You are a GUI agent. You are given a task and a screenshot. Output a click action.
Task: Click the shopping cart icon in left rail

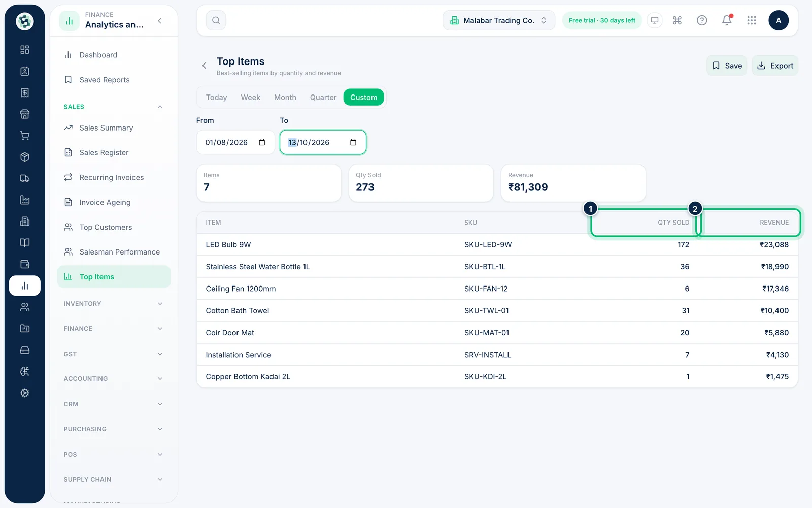24,136
